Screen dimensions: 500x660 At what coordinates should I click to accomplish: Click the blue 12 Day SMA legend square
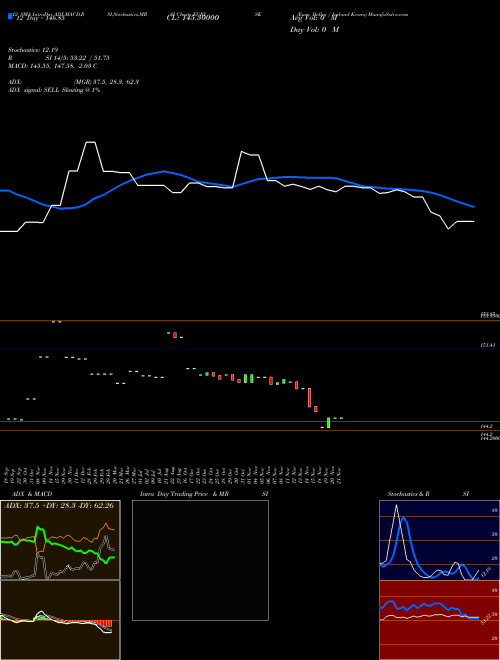10,17
